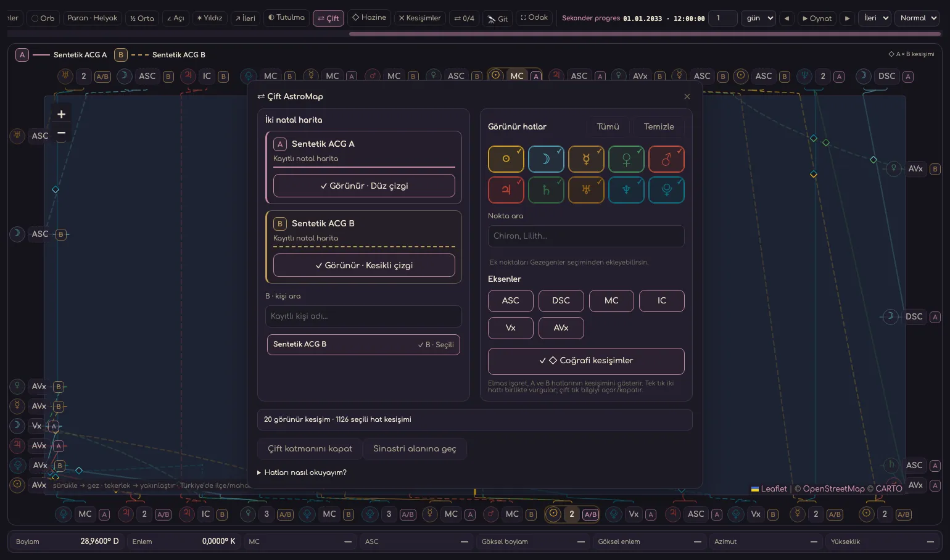This screenshot has width=950, height=560.
Task: Toggle the Neptune planet line button
Action: click(626, 190)
